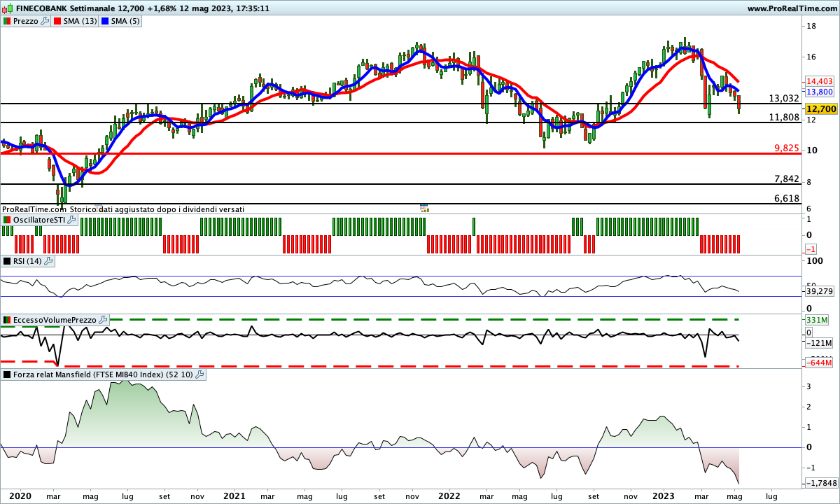Click the red SMA (13) color swatch
Screen dimensions: 840x504
click(x=59, y=22)
